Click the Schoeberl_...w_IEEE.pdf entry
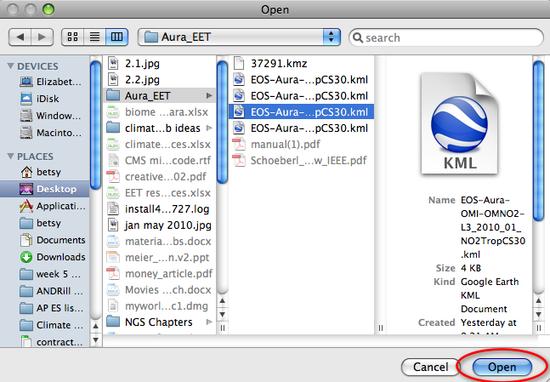The image size is (550, 382). pyautogui.click(x=301, y=161)
